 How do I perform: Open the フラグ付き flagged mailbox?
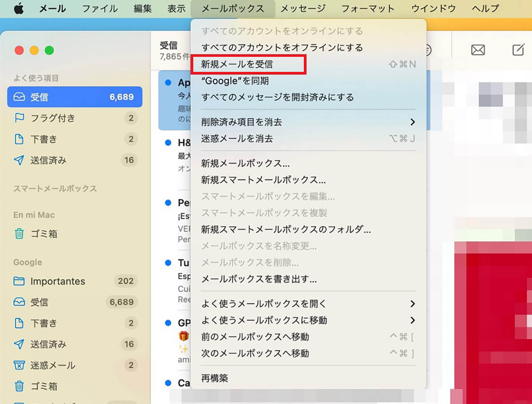[74, 118]
